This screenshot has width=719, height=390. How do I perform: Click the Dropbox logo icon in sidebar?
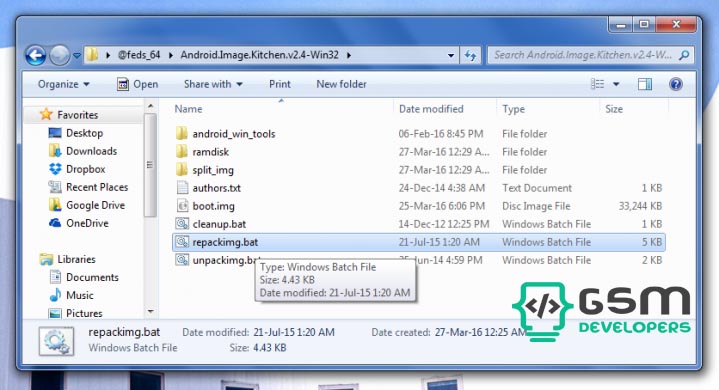[55, 169]
